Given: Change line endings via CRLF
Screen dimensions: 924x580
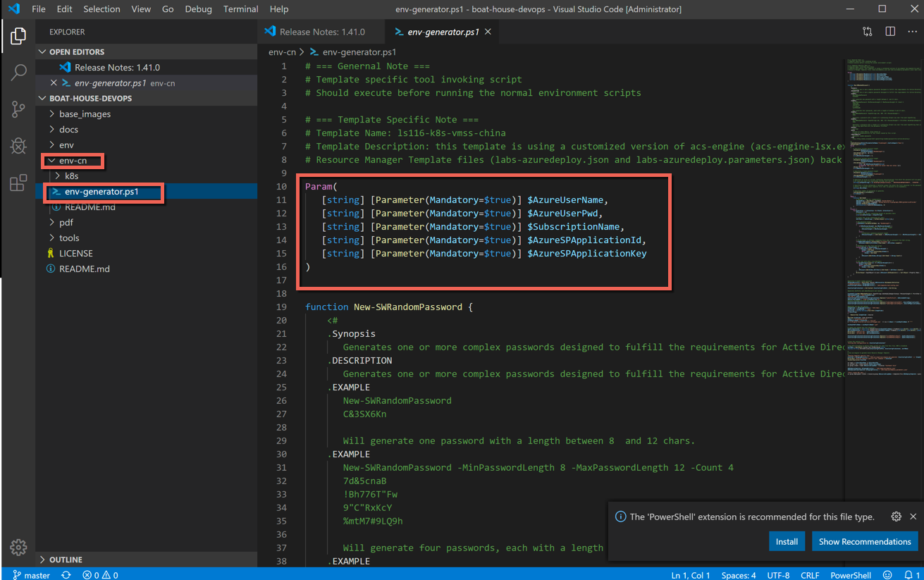Looking at the screenshot, I should click(810, 574).
